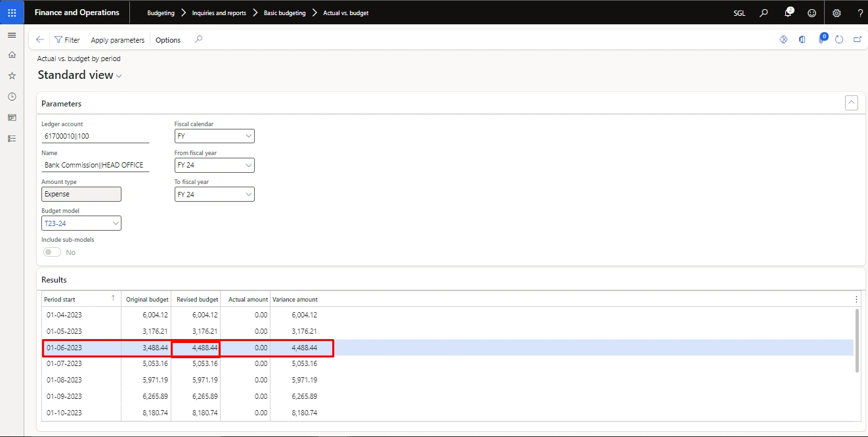
Task: Select row 01-08-2023
Action: 447,380
